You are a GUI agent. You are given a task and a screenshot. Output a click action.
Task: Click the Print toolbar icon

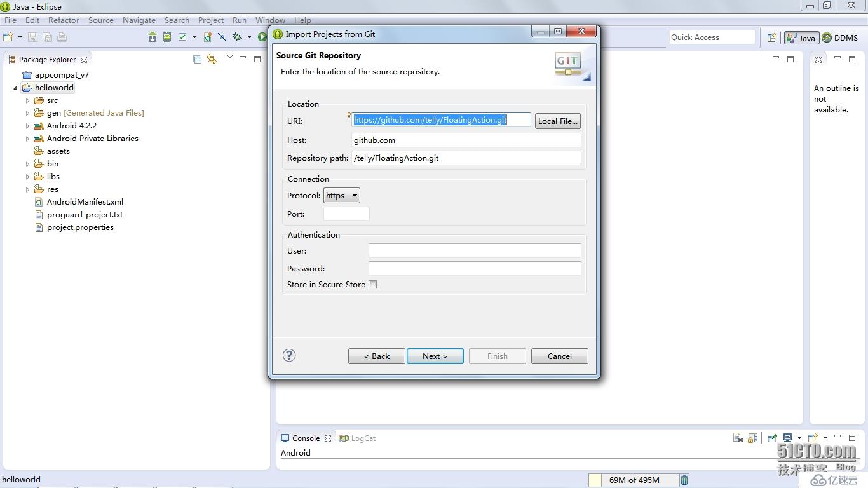(62, 37)
